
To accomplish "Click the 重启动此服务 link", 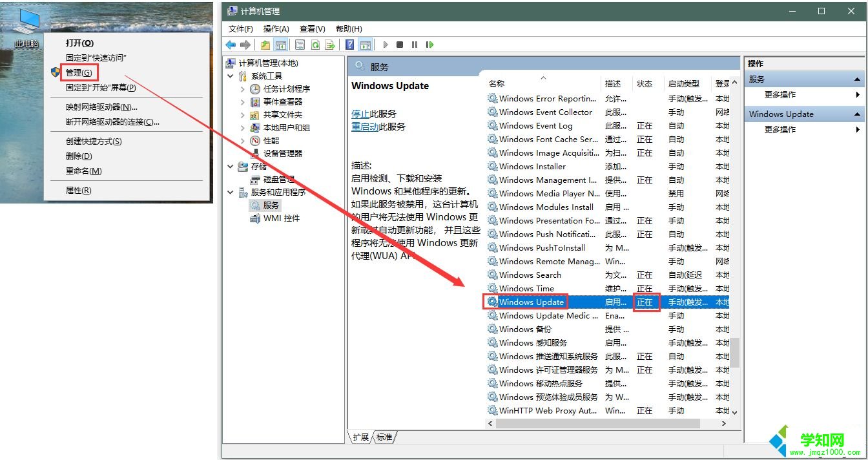I will (364, 126).
